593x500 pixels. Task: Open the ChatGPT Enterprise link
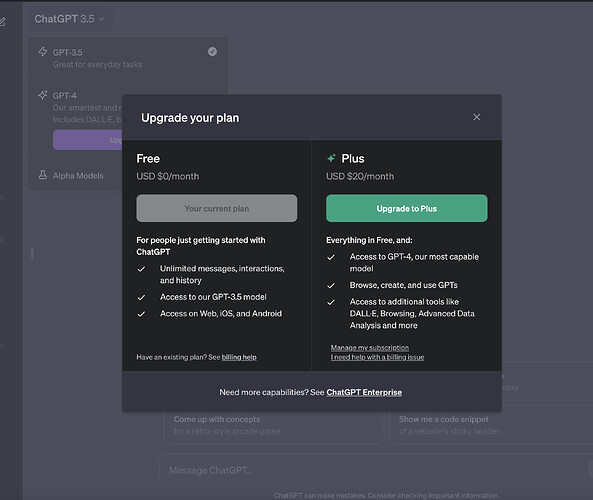[x=364, y=392]
